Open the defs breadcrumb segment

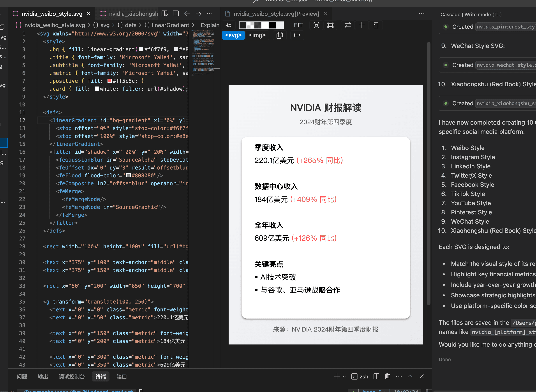click(x=127, y=25)
